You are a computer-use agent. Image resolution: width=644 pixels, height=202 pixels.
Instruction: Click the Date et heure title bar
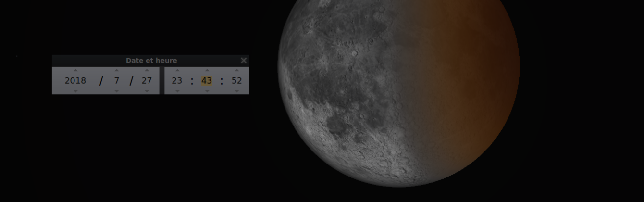(x=151, y=61)
